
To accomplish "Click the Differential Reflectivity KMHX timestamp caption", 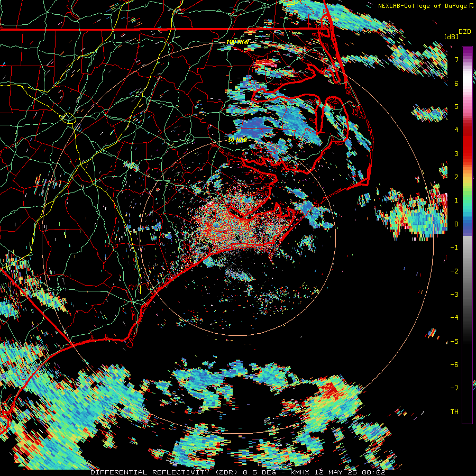I will (238, 472).
